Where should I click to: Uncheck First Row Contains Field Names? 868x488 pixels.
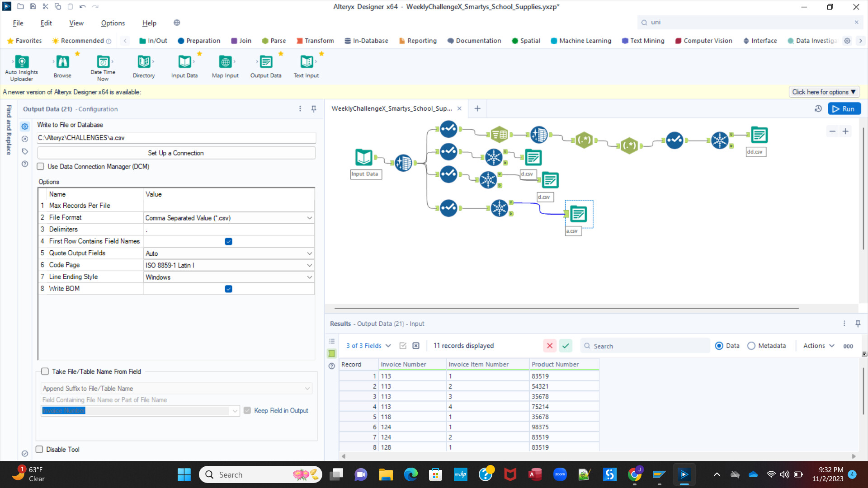coord(228,241)
